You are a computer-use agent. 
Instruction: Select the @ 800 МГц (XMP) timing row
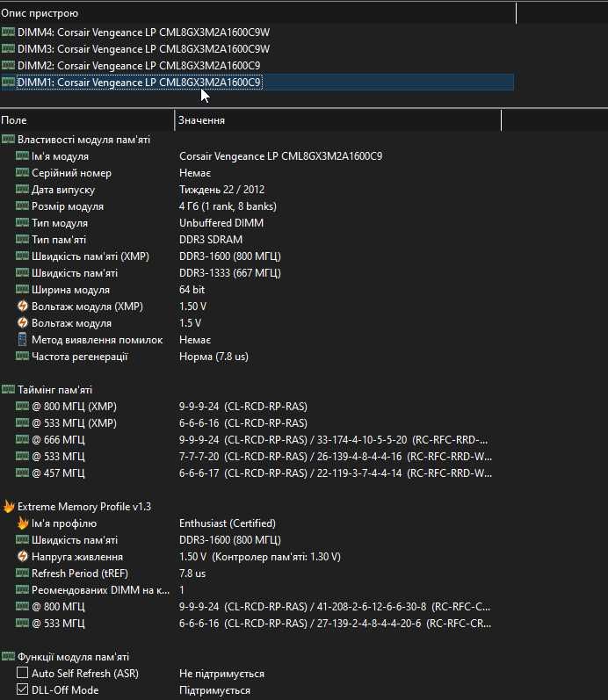[x=250, y=407]
